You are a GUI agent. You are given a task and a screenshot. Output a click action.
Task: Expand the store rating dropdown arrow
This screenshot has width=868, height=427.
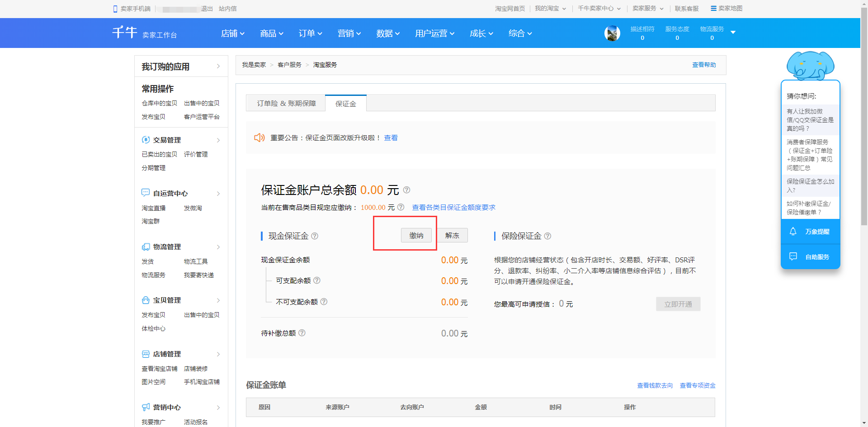[x=733, y=32]
